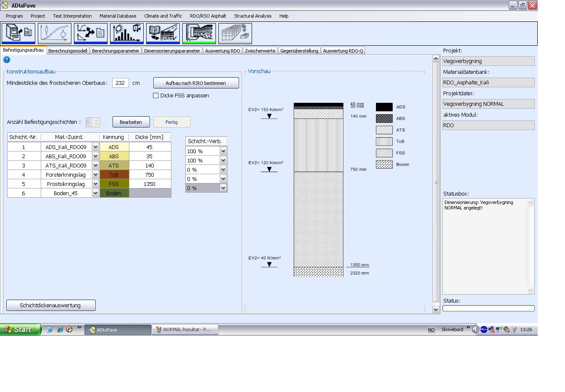Open the pavement cross-section module icon
Screen dimensions: 565x392
199,33
